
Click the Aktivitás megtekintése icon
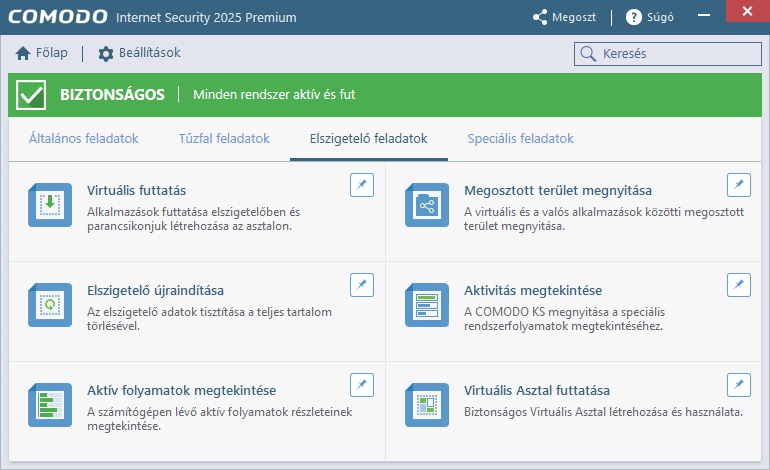(x=427, y=304)
